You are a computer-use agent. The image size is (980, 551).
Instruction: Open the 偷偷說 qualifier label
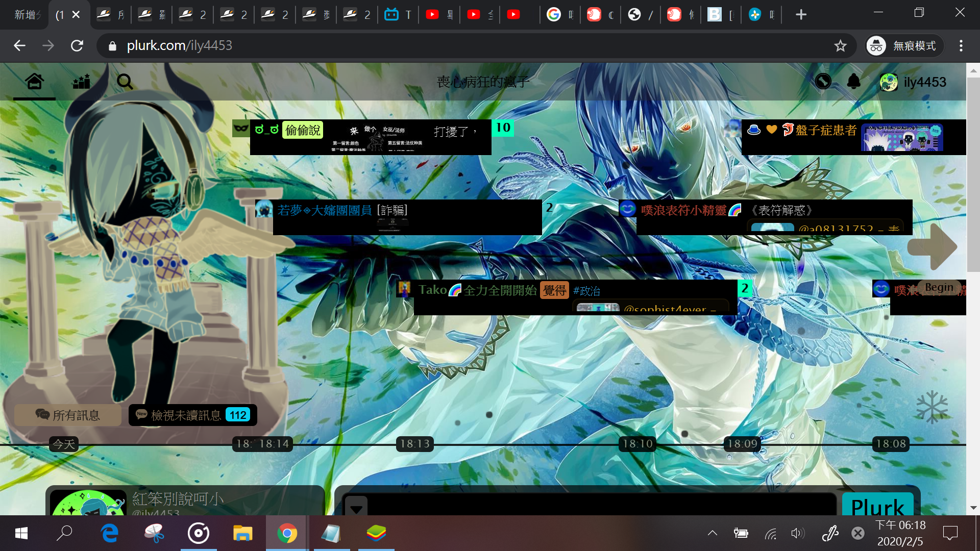(303, 131)
